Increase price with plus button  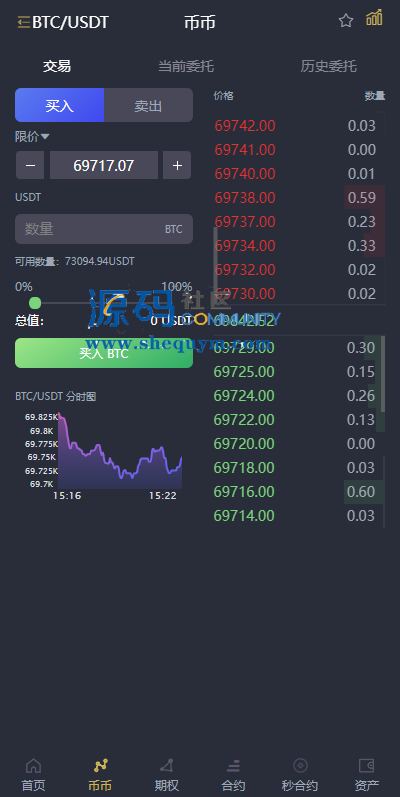coord(177,165)
